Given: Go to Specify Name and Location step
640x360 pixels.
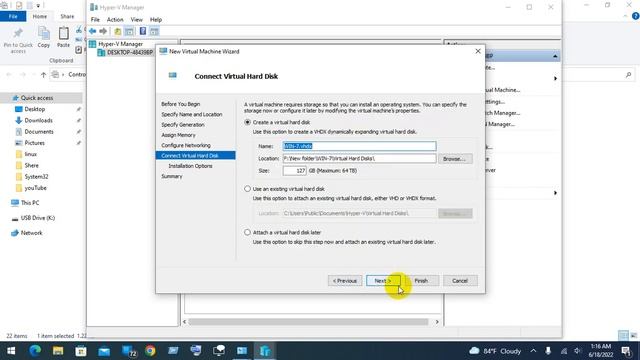Looking at the screenshot, I should [x=192, y=114].
